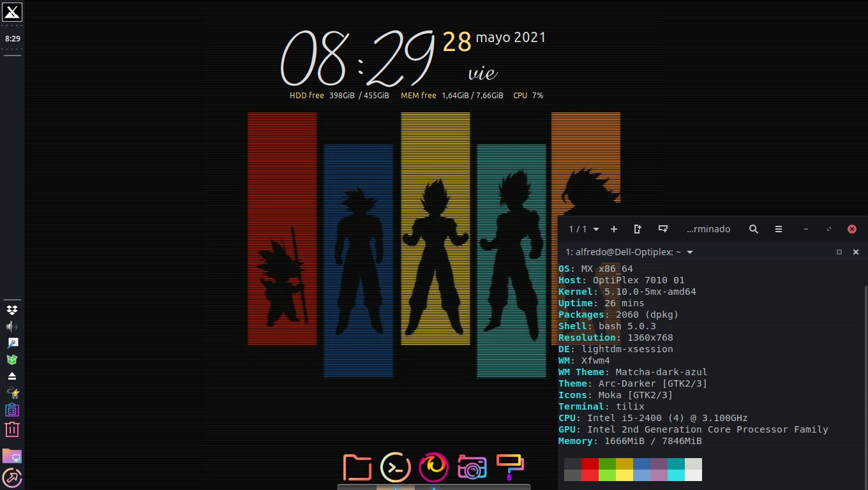Open the Tilix hamburger menu
The height and width of the screenshot is (490, 868).
pos(779,229)
